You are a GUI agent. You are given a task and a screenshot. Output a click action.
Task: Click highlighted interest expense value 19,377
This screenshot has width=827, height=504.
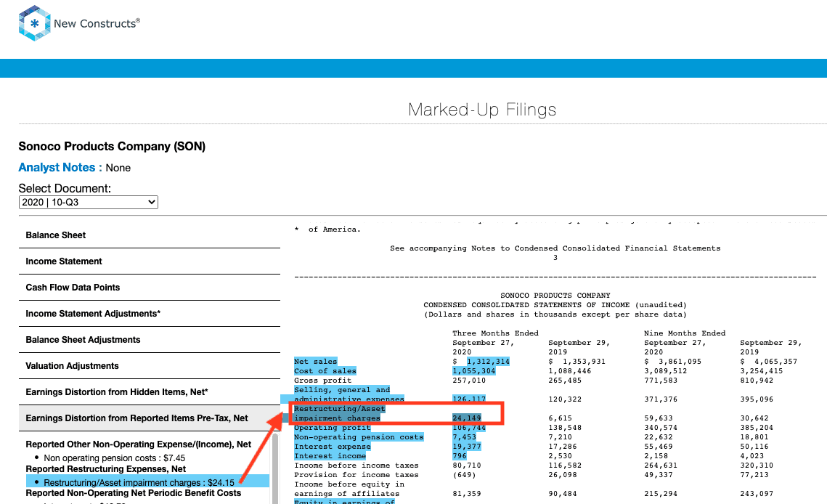tap(467, 447)
